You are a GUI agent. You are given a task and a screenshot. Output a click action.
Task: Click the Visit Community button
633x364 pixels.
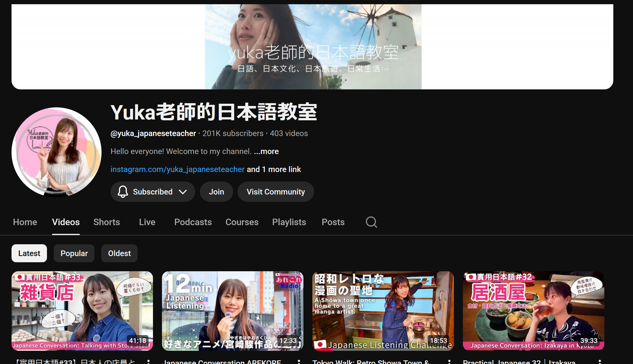(276, 192)
